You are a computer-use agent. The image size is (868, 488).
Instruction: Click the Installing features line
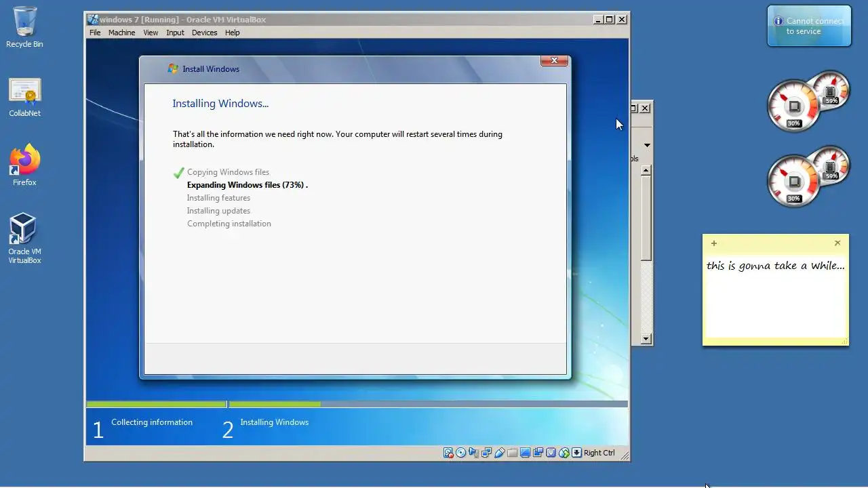pos(218,198)
